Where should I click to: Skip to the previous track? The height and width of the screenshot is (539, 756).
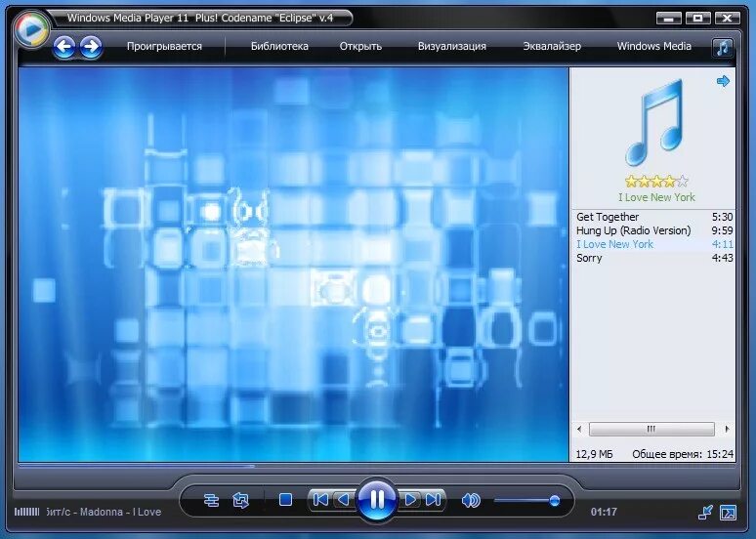pos(320,500)
